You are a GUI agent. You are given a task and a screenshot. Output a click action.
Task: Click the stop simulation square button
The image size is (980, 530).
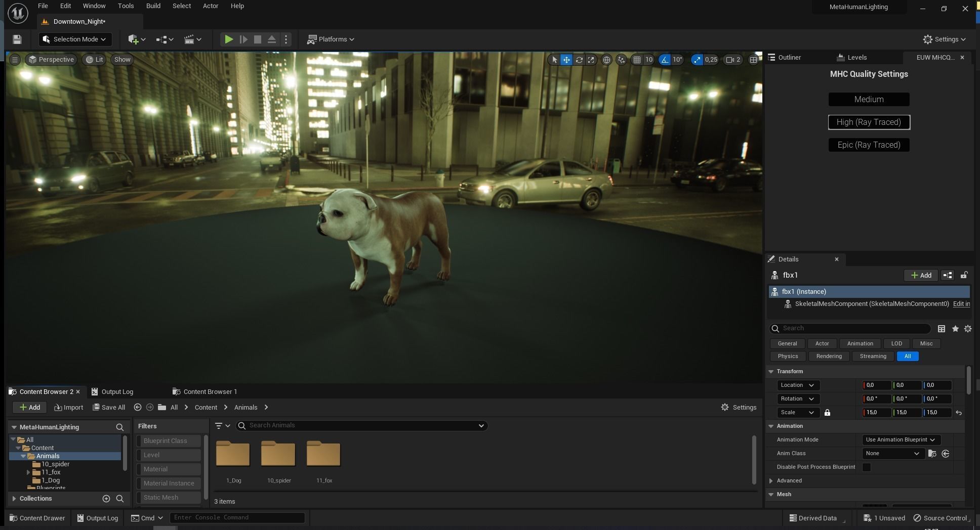click(257, 39)
